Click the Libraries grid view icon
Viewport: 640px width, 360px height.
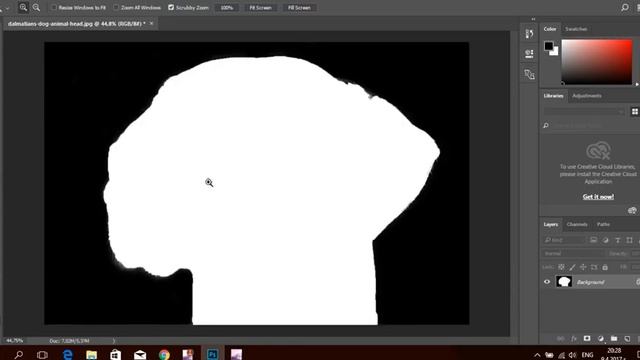(635, 111)
